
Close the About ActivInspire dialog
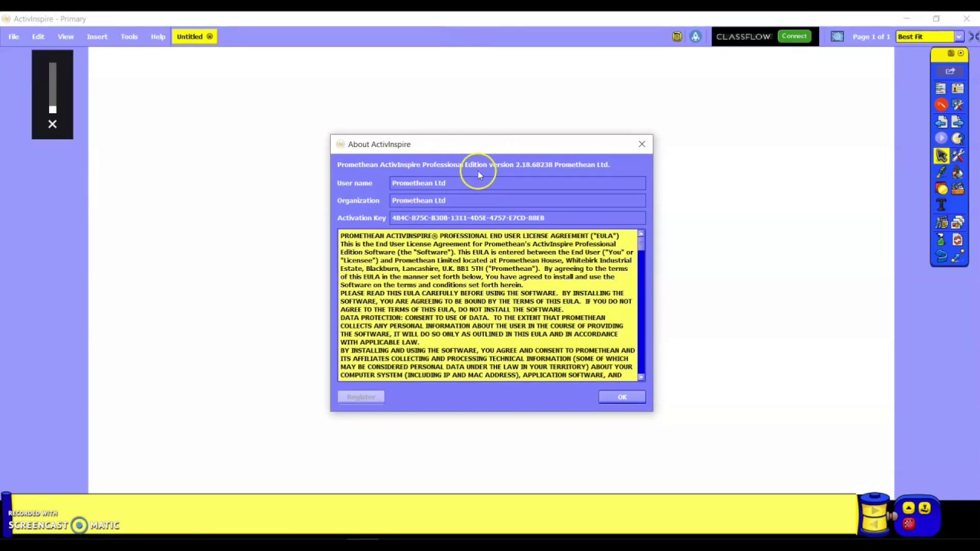[642, 144]
